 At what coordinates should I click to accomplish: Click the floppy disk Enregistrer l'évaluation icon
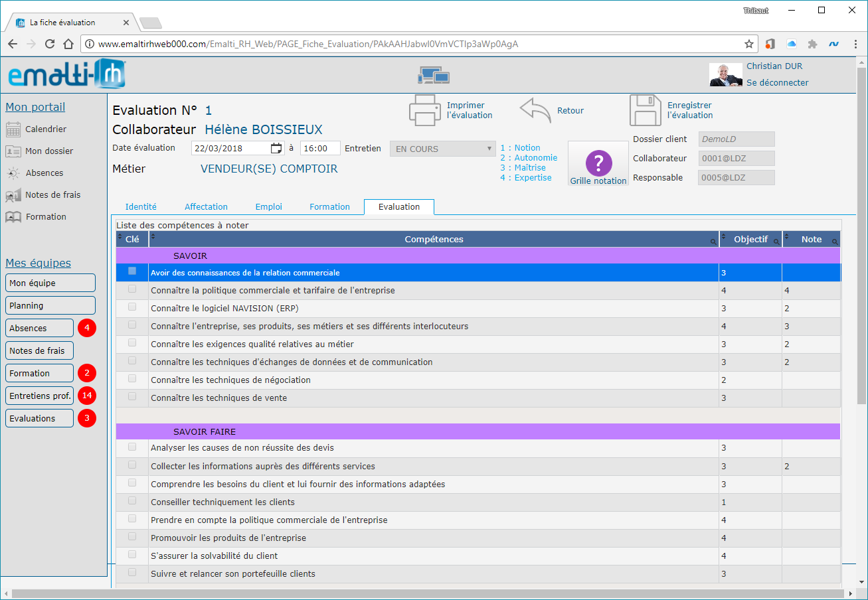[646, 110]
